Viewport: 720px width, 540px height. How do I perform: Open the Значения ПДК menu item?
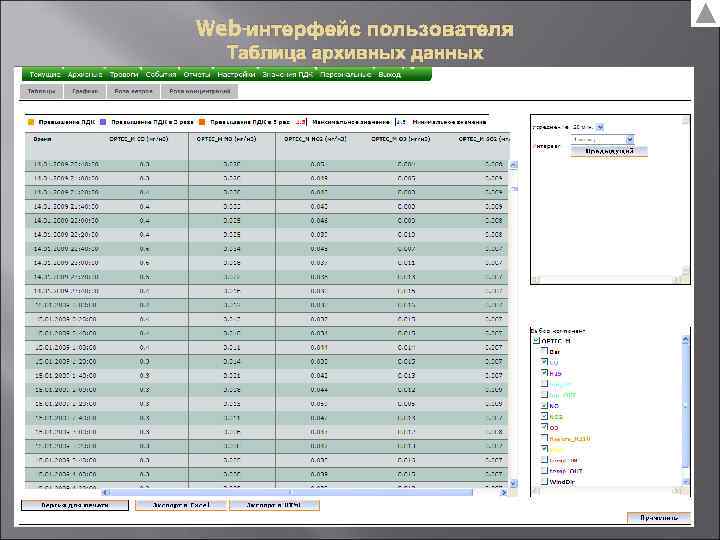[287, 74]
